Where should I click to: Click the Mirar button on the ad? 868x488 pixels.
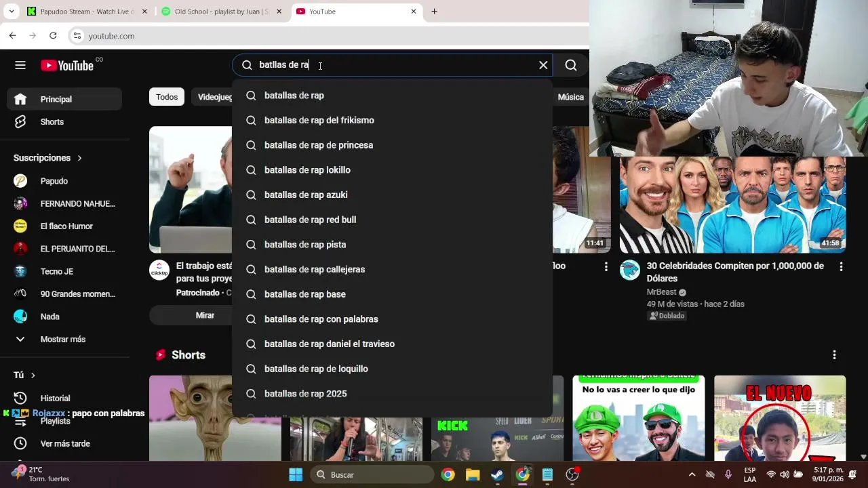[x=191, y=315]
